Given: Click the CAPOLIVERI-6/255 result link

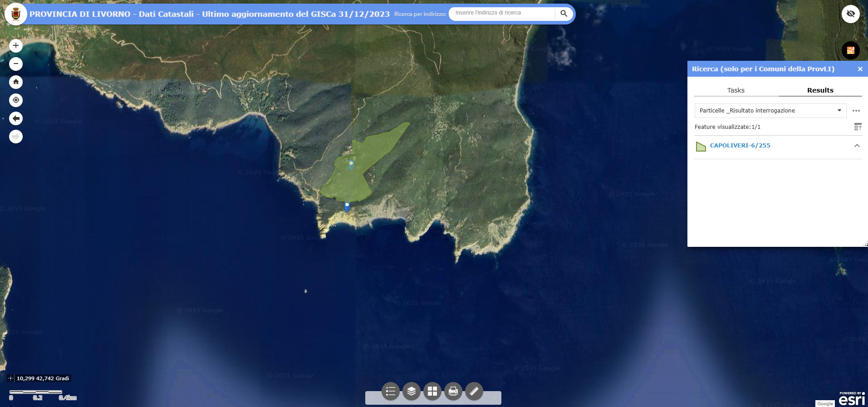Looking at the screenshot, I should [x=740, y=146].
